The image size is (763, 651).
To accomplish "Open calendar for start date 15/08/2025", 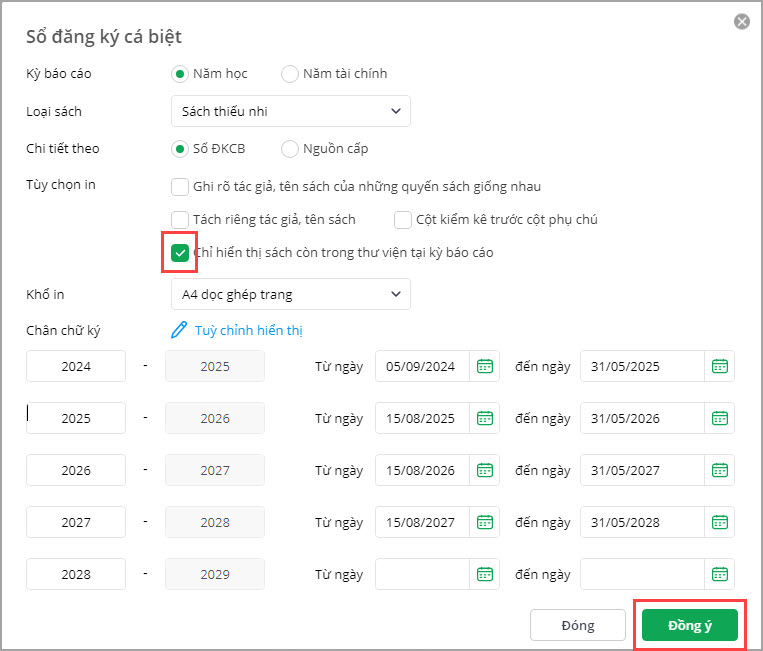I will 485,418.
